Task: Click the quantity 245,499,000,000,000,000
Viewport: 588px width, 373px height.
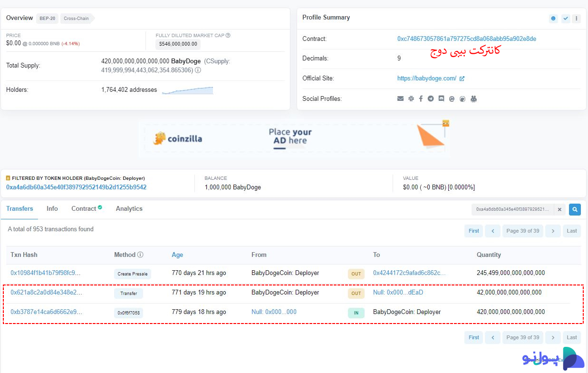Action: pyautogui.click(x=511, y=273)
